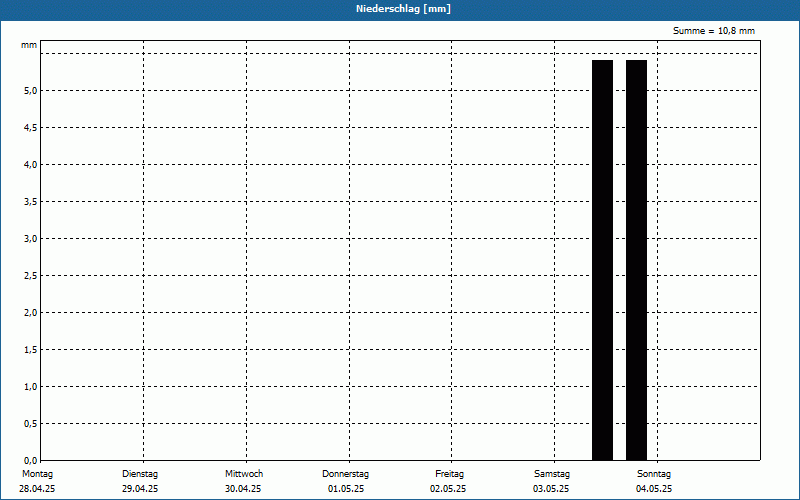
Task: Click the 3,5 y-axis value
Action: [31, 202]
